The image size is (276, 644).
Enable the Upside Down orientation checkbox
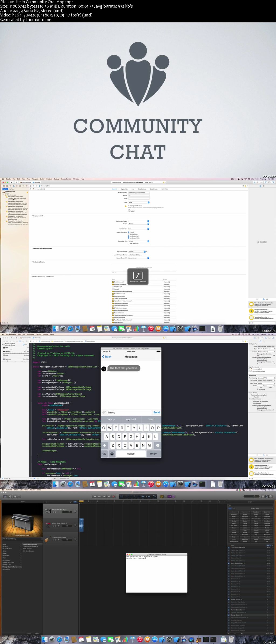[x=129, y=234]
